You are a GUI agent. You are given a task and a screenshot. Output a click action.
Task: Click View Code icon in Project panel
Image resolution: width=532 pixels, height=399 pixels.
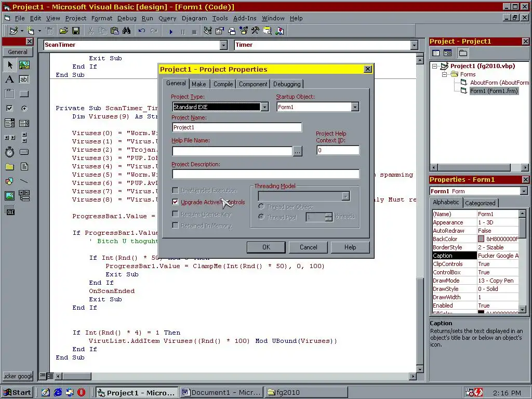[436, 53]
